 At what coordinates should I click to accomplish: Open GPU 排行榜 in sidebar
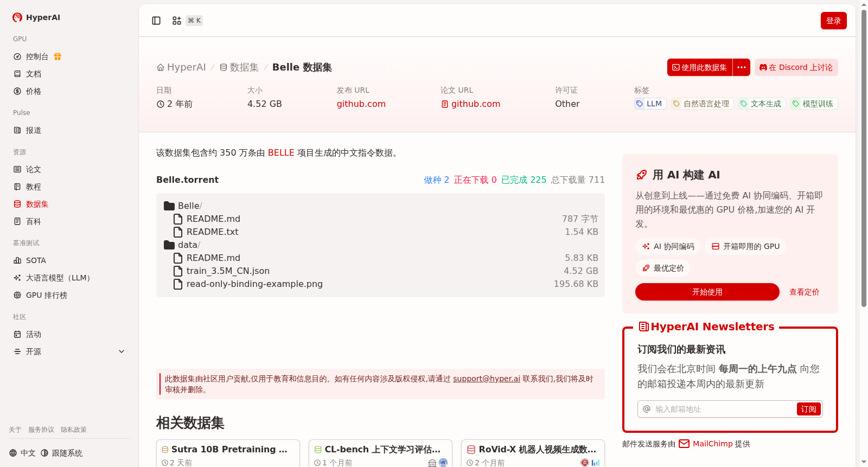[x=40, y=295]
